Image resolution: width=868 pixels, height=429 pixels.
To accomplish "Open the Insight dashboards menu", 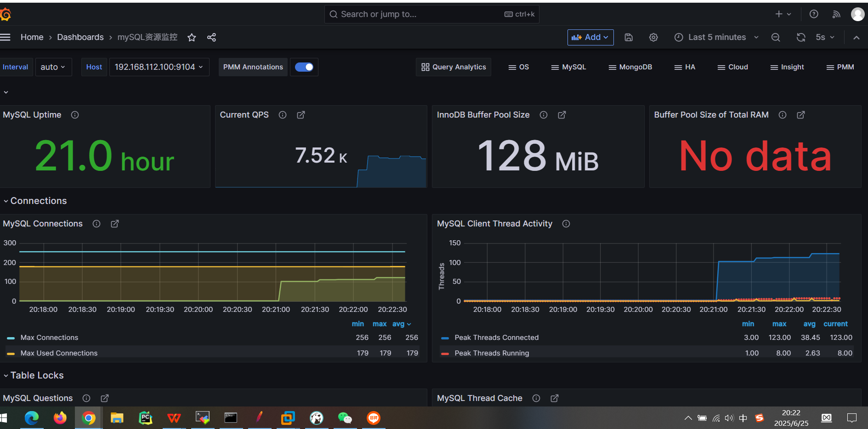I will (x=787, y=67).
